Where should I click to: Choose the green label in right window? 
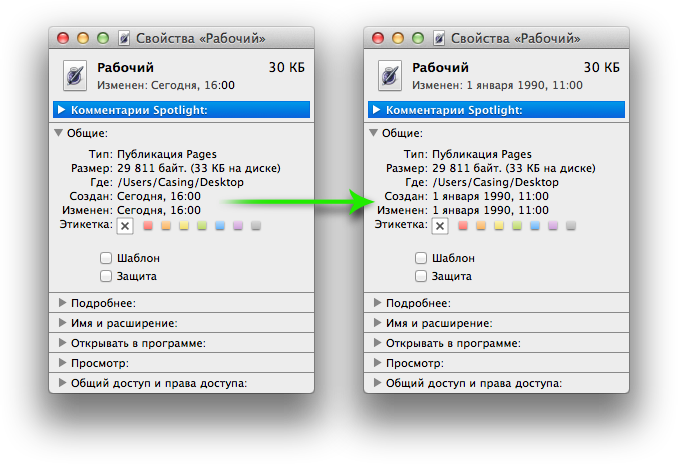point(517,225)
